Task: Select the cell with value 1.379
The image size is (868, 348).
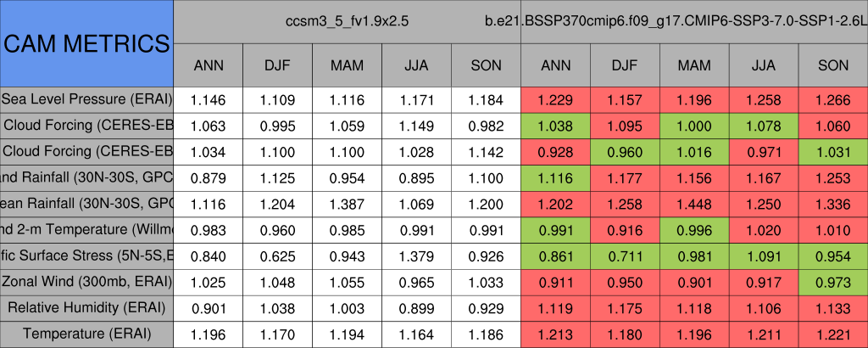Action: pos(417,255)
